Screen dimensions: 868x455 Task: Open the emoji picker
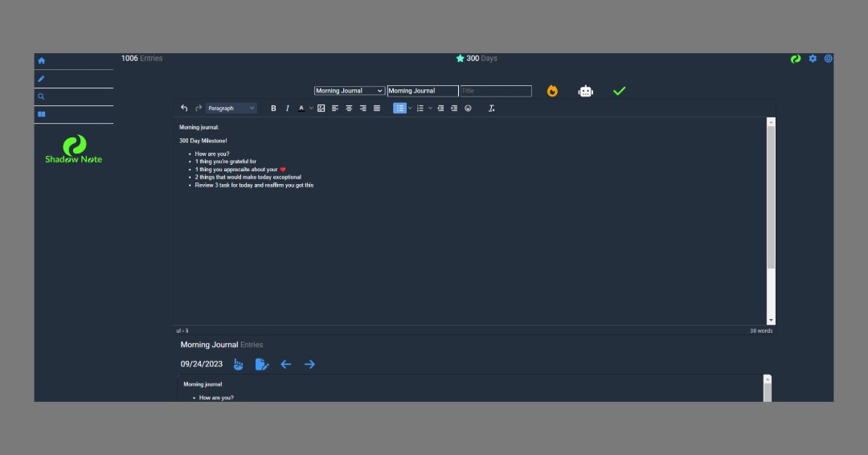coord(469,109)
